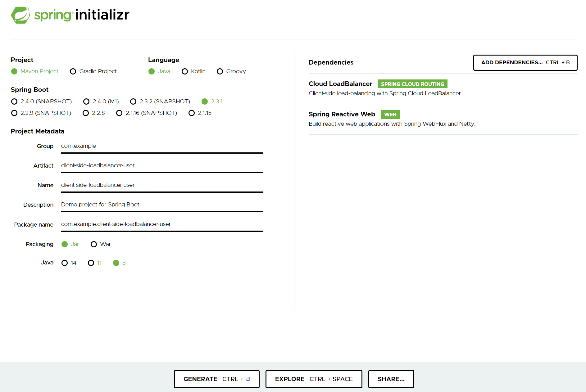Click the Spring Cloud Routing tag
Screen dimensions: 586x392
pyautogui.click(x=412, y=84)
